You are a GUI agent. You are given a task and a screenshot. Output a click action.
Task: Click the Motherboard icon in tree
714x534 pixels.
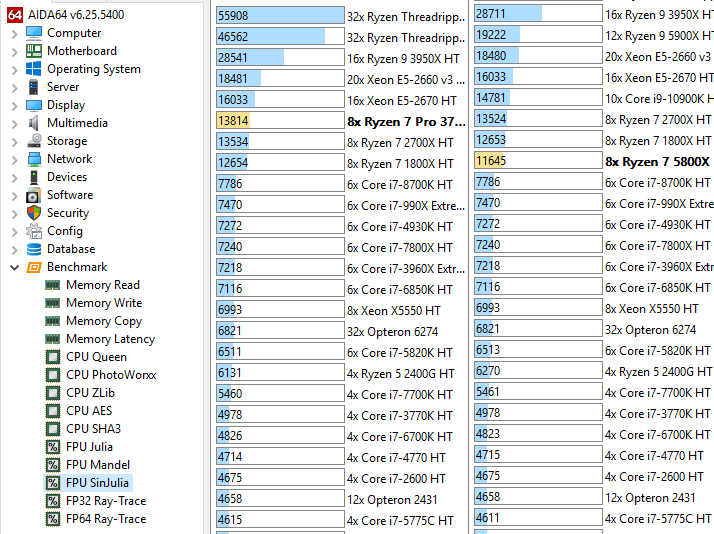pos(34,51)
